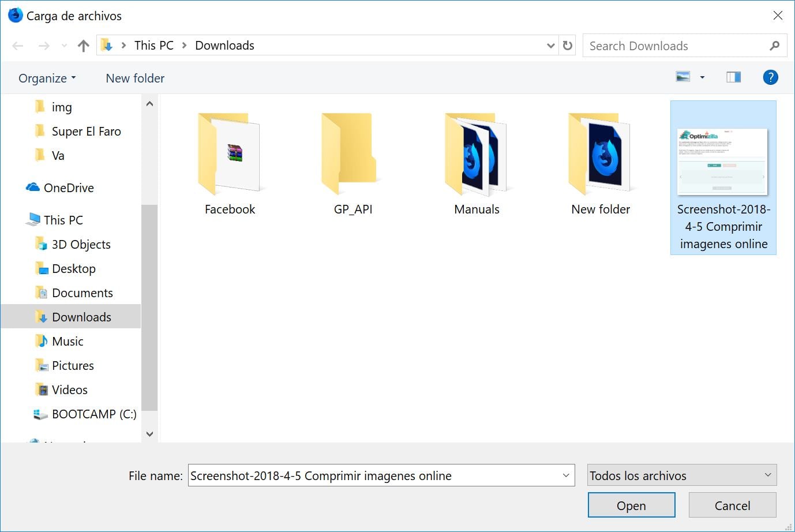The height and width of the screenshot is (532, 795).
Task: Refresh the Downloads folder view
Action: (x=568, y=46)
